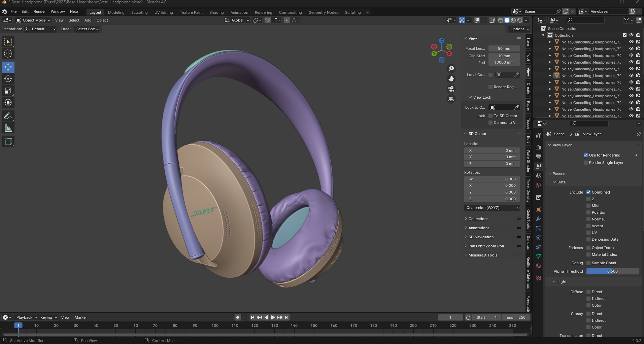644x344 pixels.
Task: Open the World properties tab icon
Action: coord(538,185)
